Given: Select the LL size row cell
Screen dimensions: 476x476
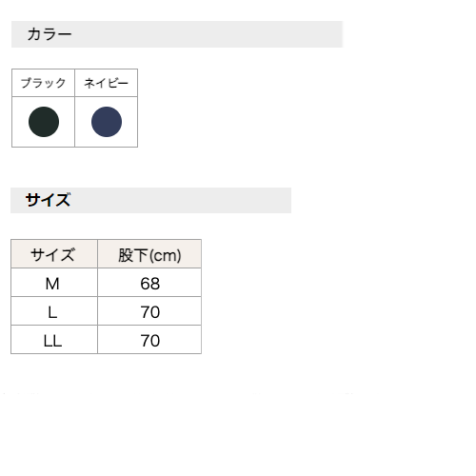Looking at the screenshot, I should 54,340.
